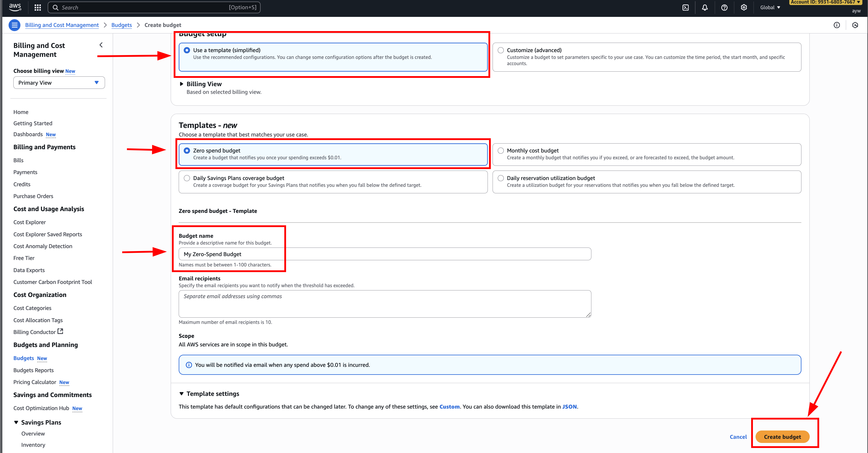
Task: Toggle the hamburger side navigation button
Action: click(x=14, y=25)
